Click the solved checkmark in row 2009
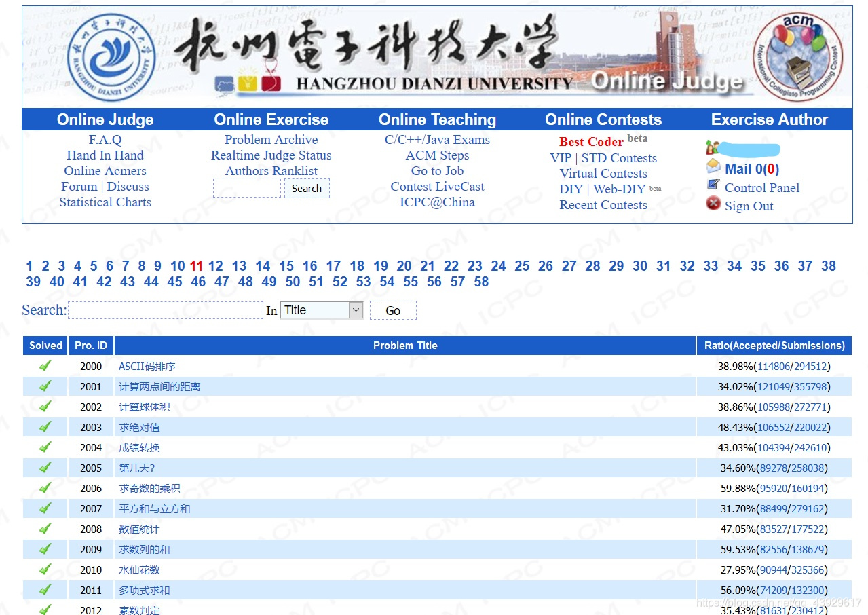This screenshot has height=615, width=868. 45,549
